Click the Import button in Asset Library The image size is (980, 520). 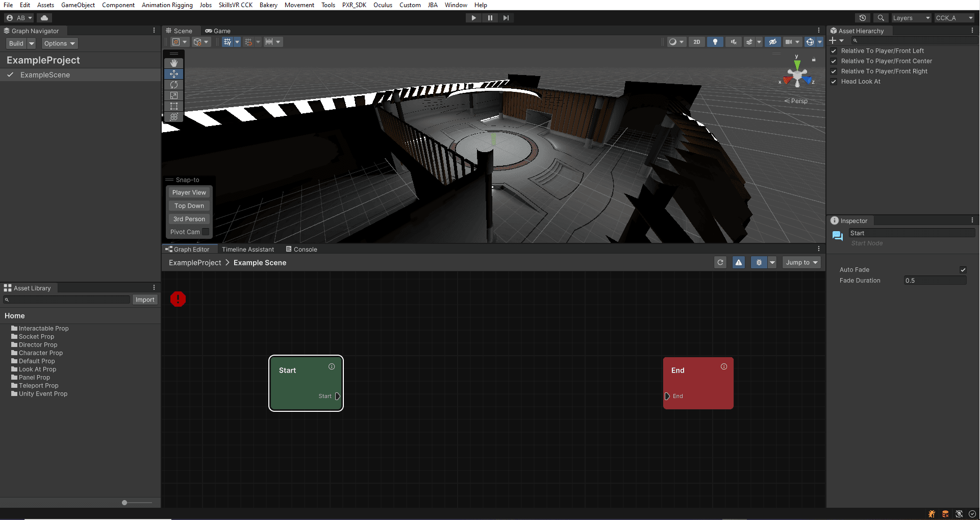click(x=145, y=300)
